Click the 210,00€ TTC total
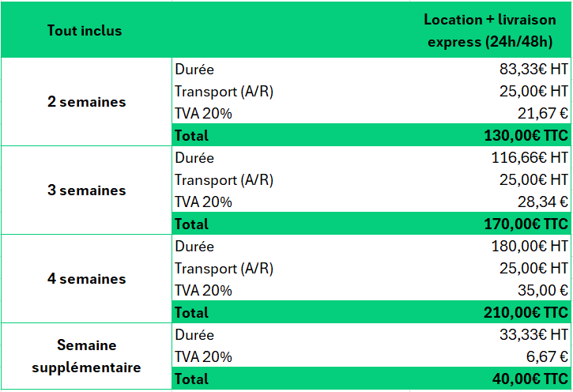This screenshot has height=392, width=573. (526, 313)
